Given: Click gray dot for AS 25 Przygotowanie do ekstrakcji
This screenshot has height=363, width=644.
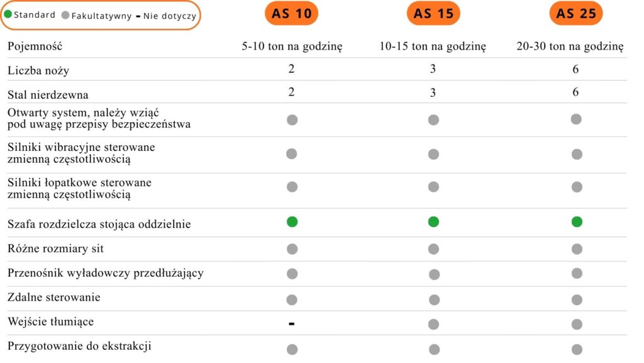Looking at the screenshot, I should [x=577, y=349].
